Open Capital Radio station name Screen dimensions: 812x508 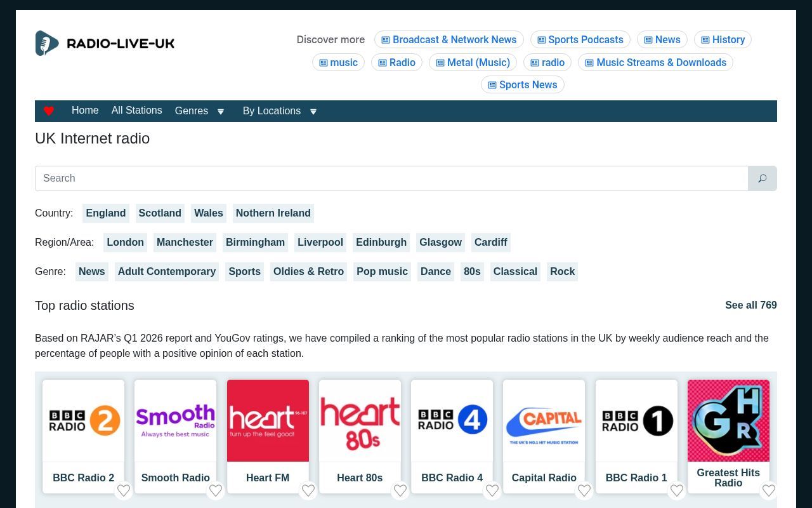[x=544, y=478]
